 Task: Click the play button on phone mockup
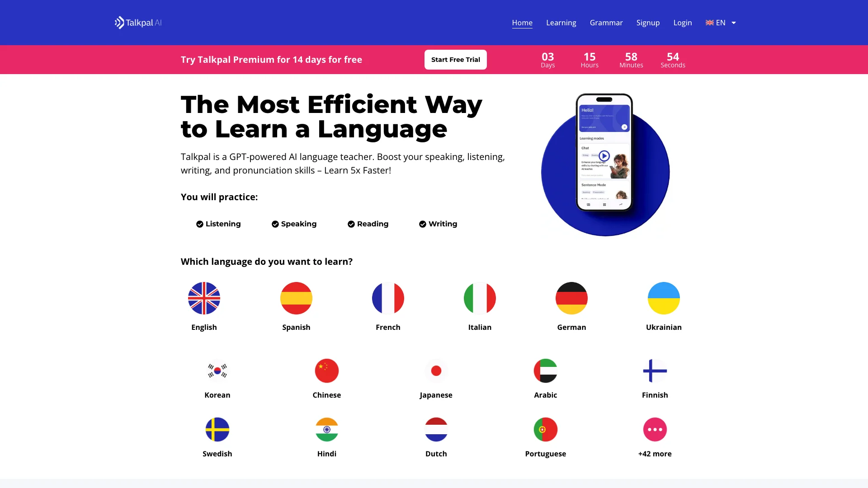604,155
